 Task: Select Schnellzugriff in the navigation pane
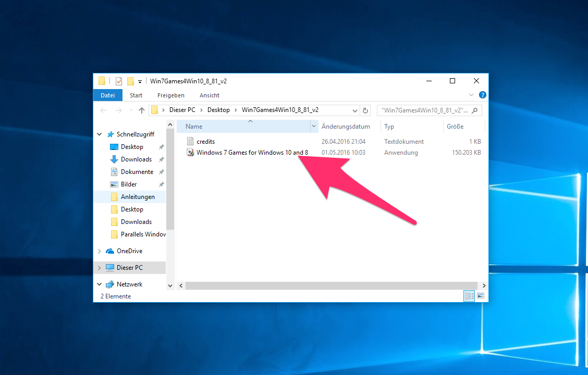point(136,134)
